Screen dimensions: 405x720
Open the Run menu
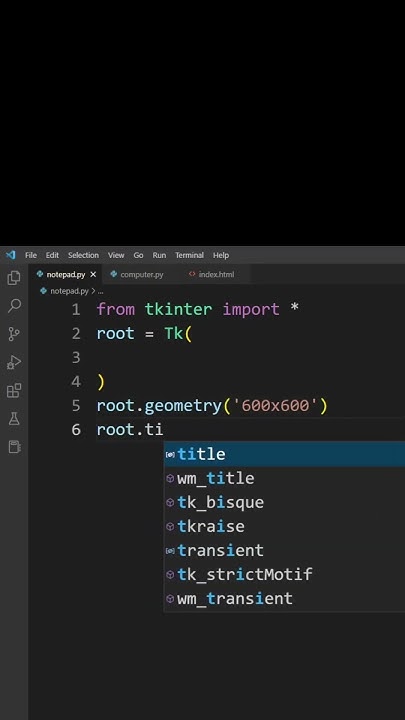click(x=159, y=255)
